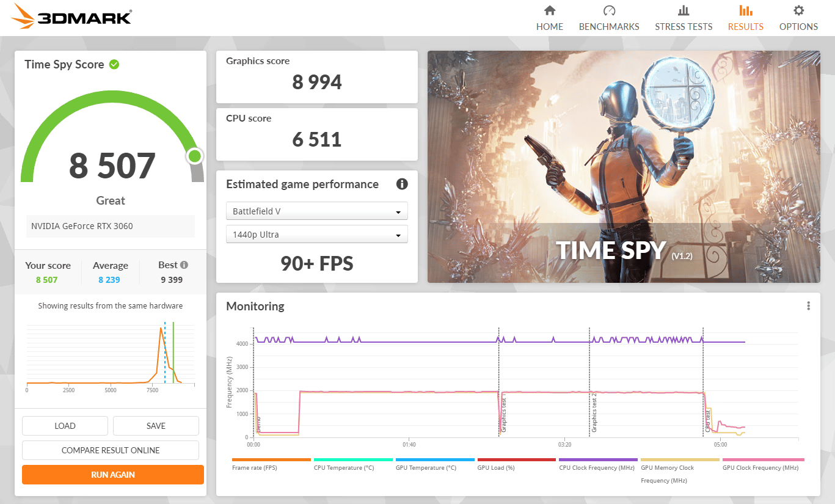Click the Results bars icon
Screen dimensions: 835x504
(745, 10)
